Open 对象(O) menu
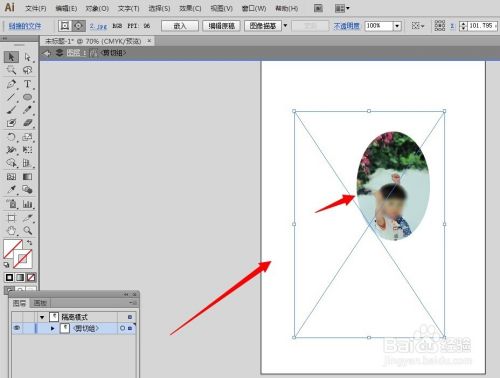The height and width of the screenshot is (378, 500). point(97,8)
